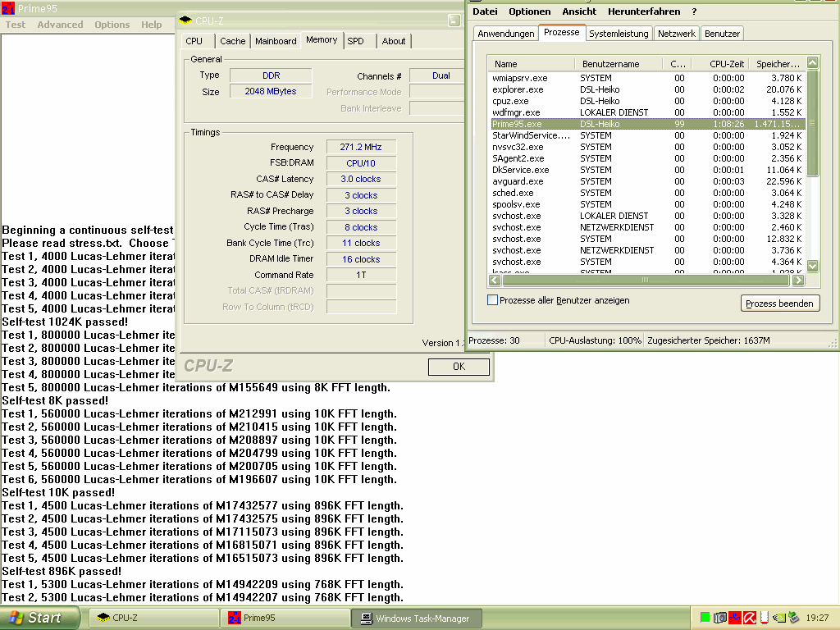Click the CPU-Z icon on the taskbar button
840x630 pixels.
103,618
